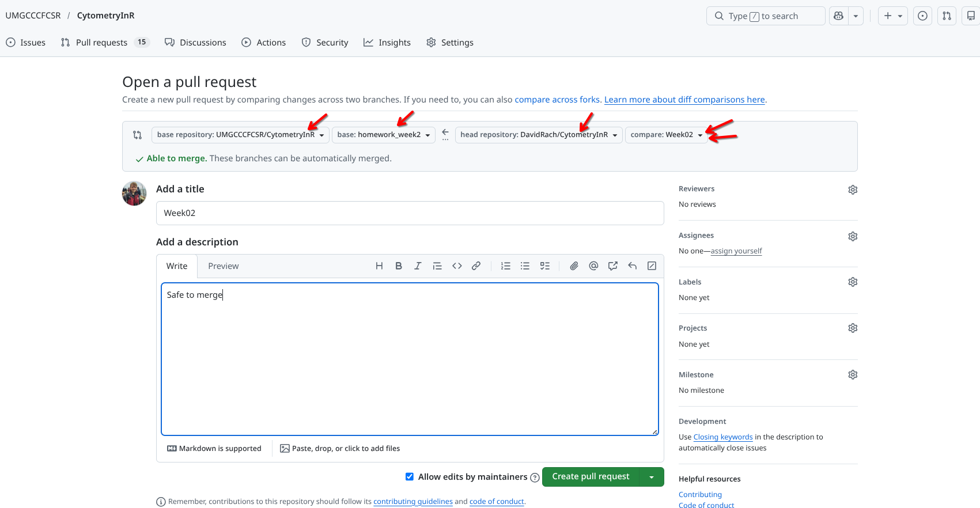Add a numbered list in description
Image resolution: width=980 pixels, height=508 pixels.
click(506, 266)
